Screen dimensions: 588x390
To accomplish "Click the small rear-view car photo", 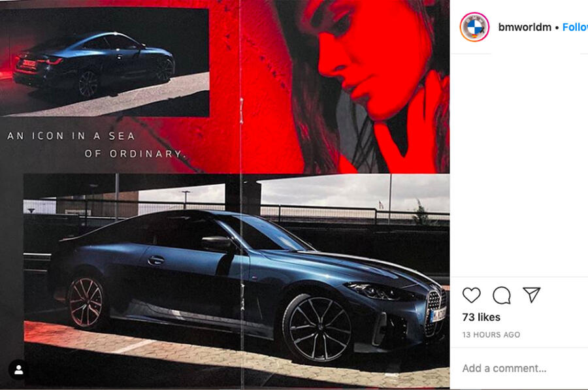I will point(105,62).
